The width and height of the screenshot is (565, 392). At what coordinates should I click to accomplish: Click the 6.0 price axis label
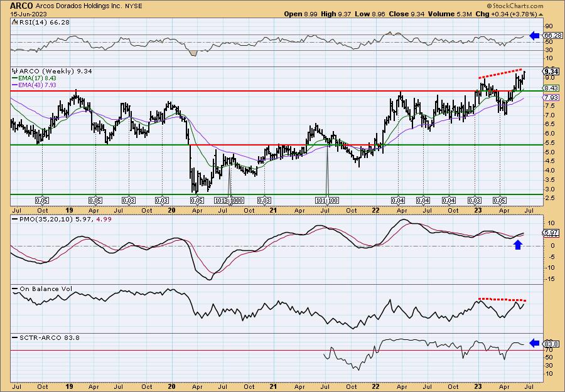pos(549,134)
